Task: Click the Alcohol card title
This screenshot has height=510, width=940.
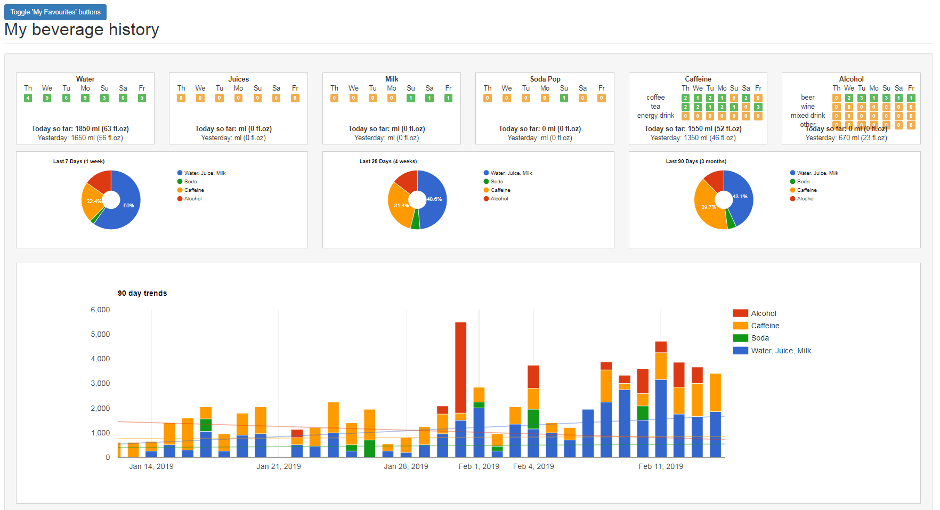Action: [851, 79]
